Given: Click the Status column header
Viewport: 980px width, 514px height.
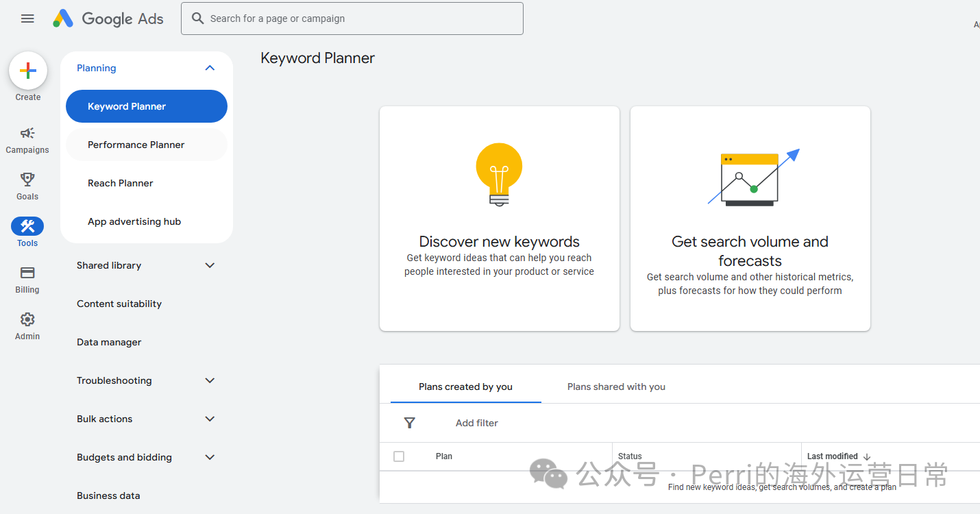Looking at the screenshot, I should (630, 456).
